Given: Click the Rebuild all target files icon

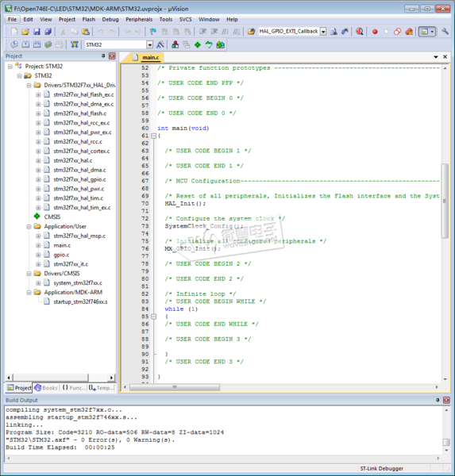Looking at the screenshot, I should point(37,45).
